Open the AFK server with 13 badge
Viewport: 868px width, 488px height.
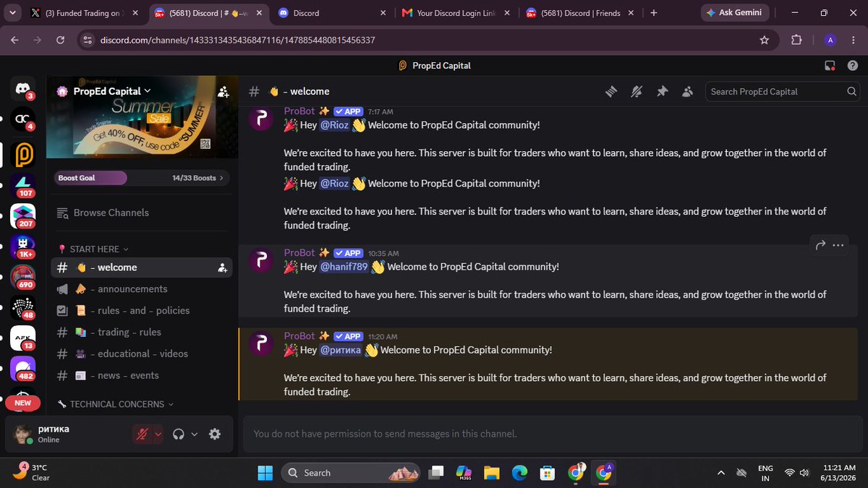tap(23, 338)
